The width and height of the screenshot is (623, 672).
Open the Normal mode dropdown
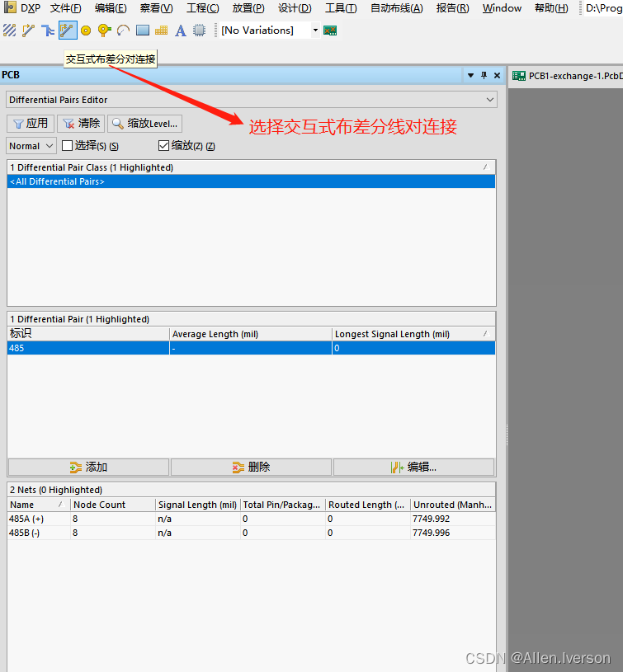pyautogui.click(x=31, y=146)
